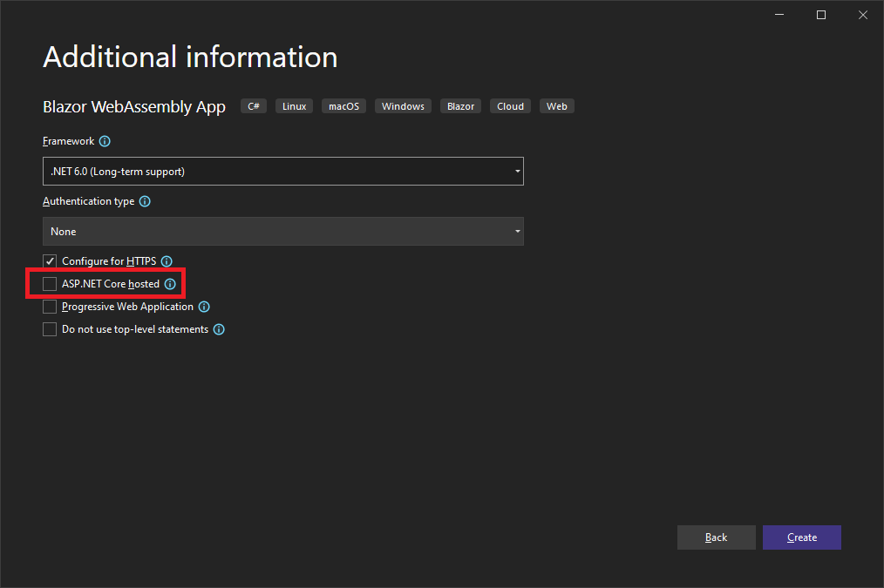Viewport: 884px width, 588px height.
Task: Click the macOS tag
Action: point(343,106)
